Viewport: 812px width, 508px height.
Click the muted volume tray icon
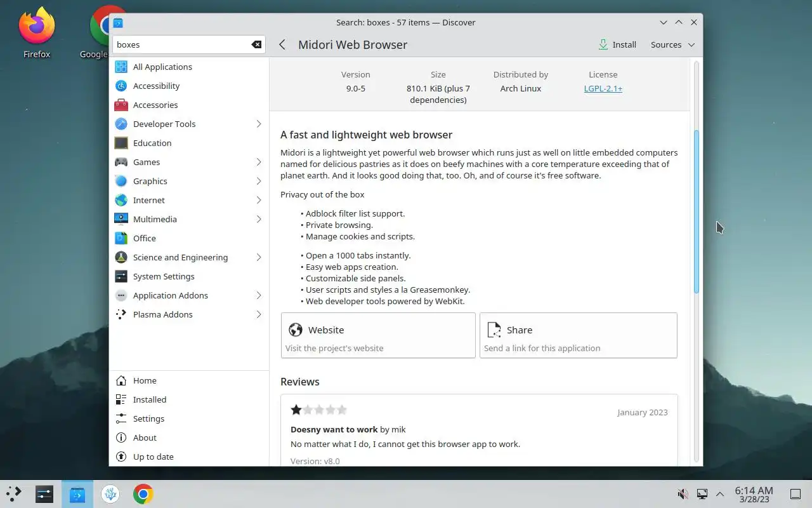pos(683,494)
